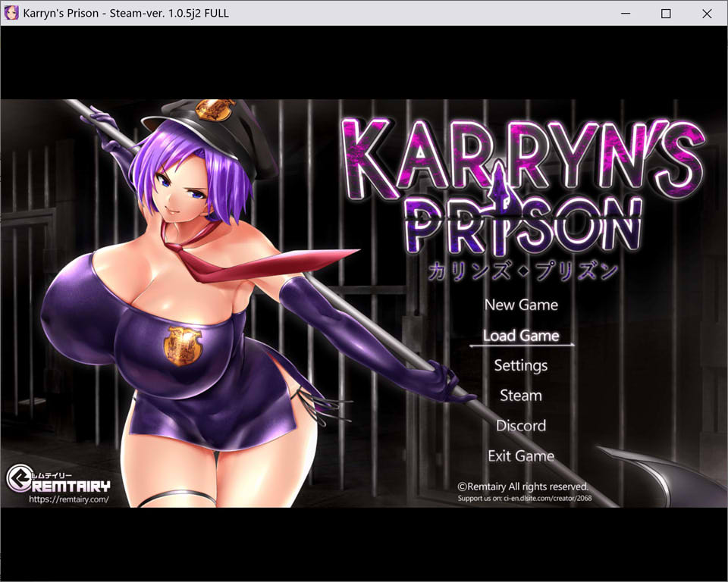The width and height of the screenshot is (728, 582).
Task: Close the Karryn's Prison window
Action: point(706,13)
